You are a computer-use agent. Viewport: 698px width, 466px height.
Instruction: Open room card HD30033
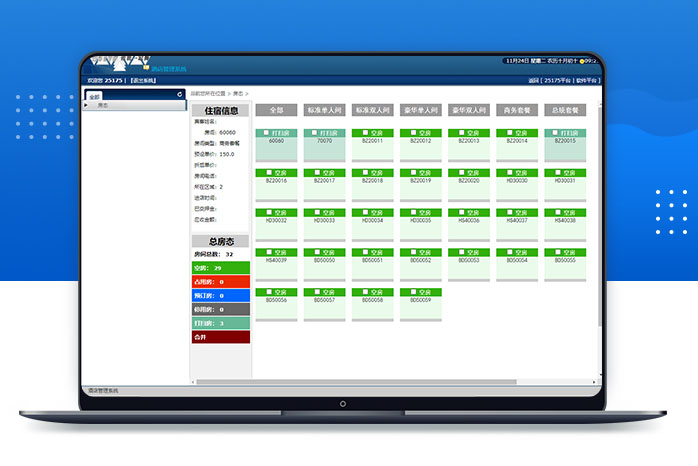[x=325, y=225]
